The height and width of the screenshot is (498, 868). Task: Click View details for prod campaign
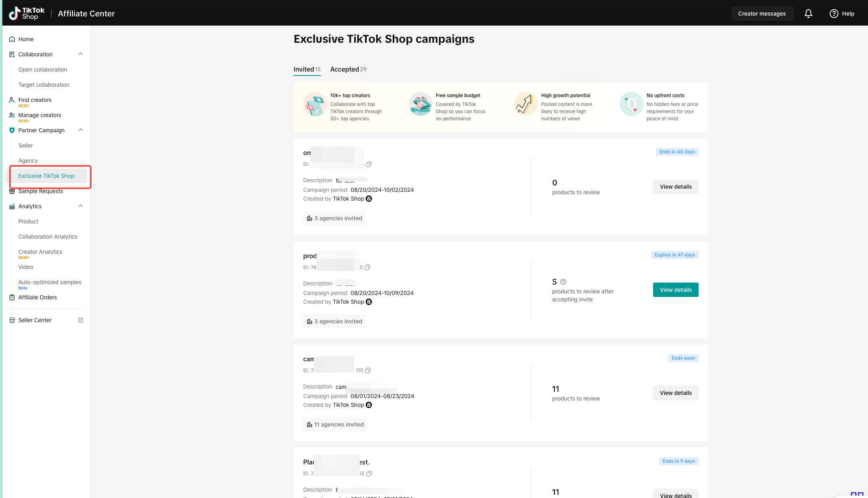[675, 289]
